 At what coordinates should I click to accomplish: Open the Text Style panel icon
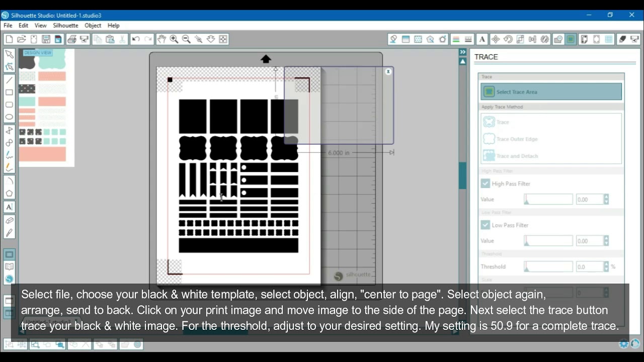coord(482,39)
